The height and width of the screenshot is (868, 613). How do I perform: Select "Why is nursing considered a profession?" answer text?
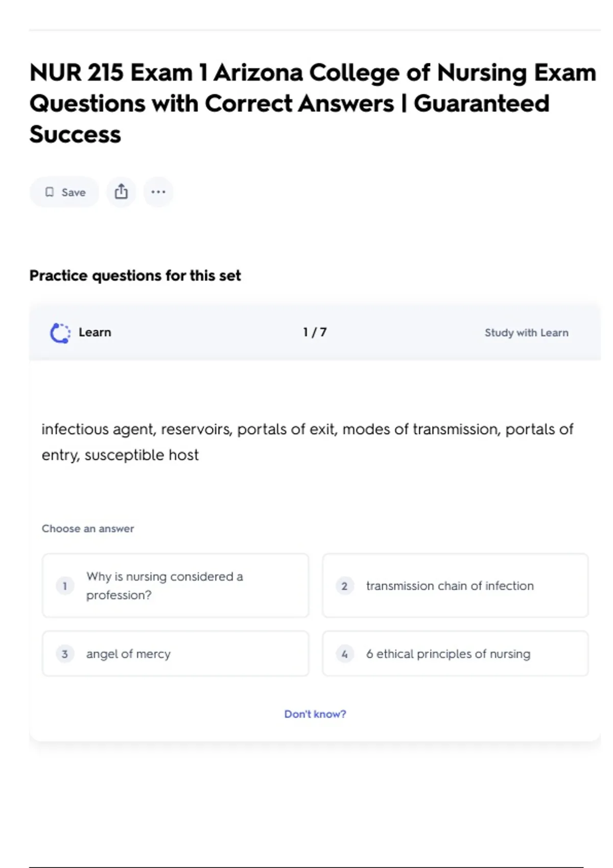(164, 586)
